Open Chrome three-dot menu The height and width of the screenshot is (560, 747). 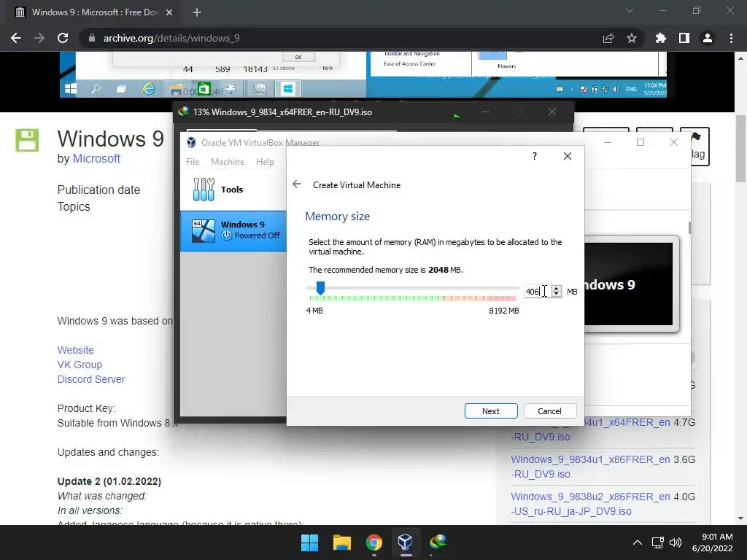click(x=731, y=38)
